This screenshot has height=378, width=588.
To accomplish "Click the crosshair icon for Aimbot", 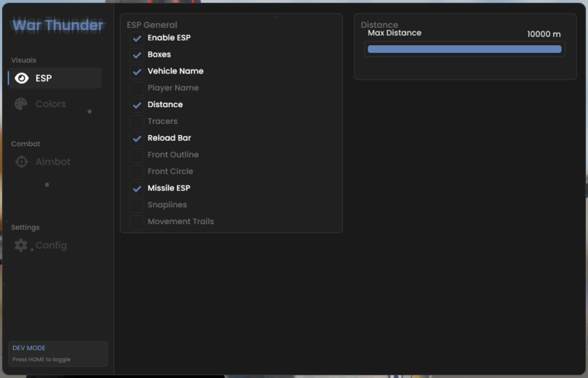I will tap(22, 162).
